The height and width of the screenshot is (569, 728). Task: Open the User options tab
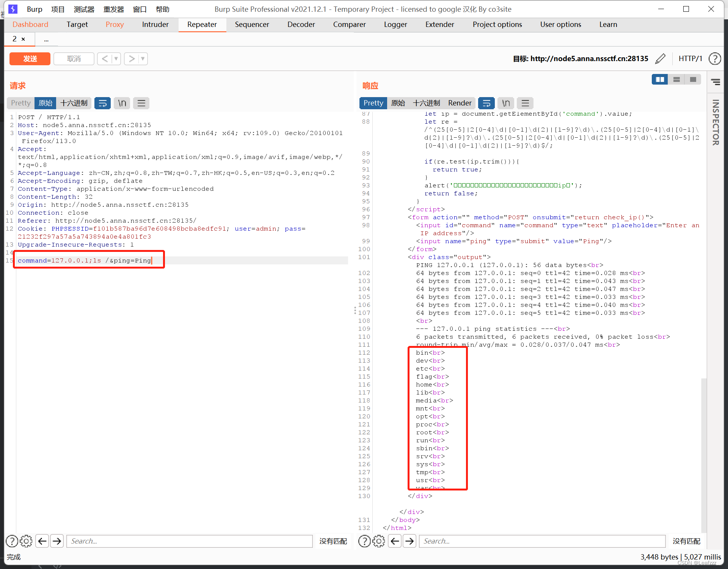(561, 25)
